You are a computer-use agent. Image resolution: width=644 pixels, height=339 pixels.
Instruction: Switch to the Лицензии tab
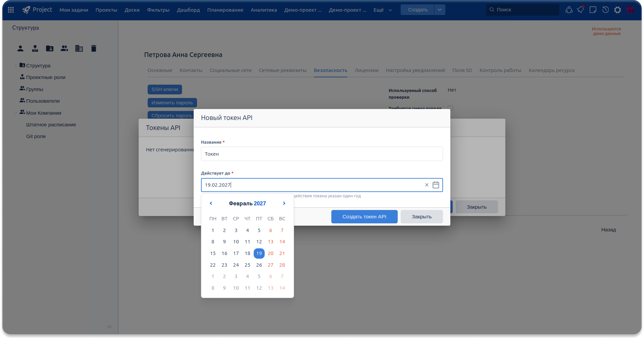pyautogui.click(x=366, y=70)
